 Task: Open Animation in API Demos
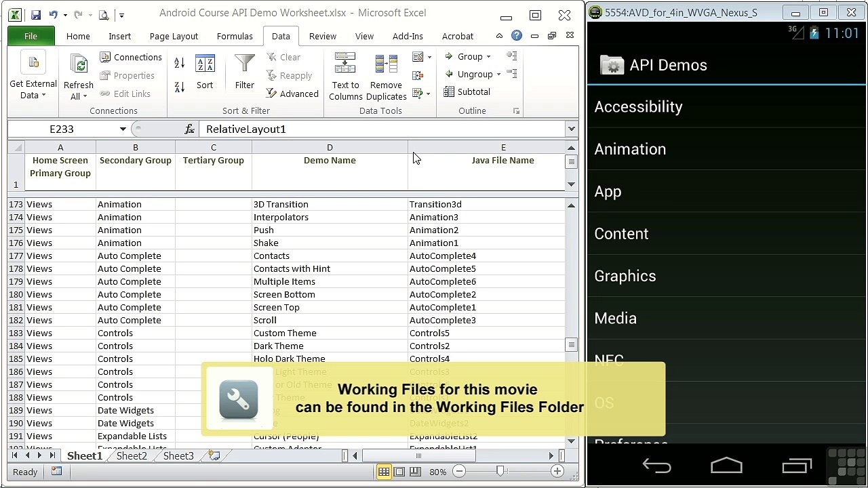pos(726,149)
